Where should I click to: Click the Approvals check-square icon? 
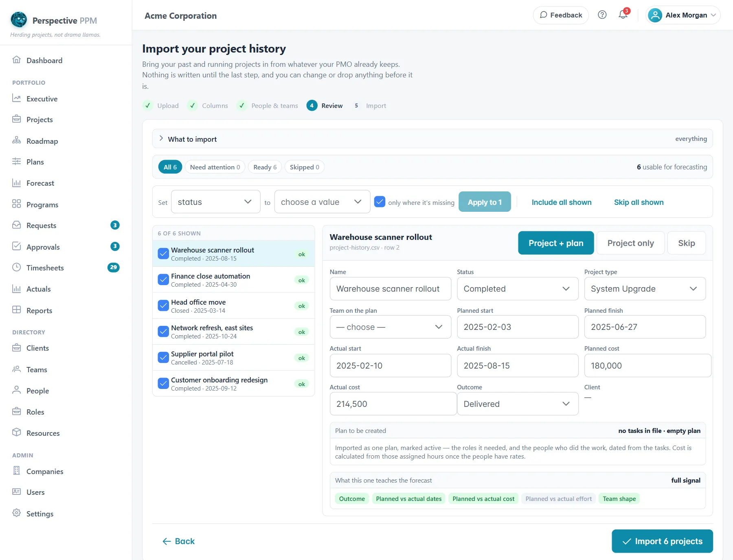pos(16,246)
